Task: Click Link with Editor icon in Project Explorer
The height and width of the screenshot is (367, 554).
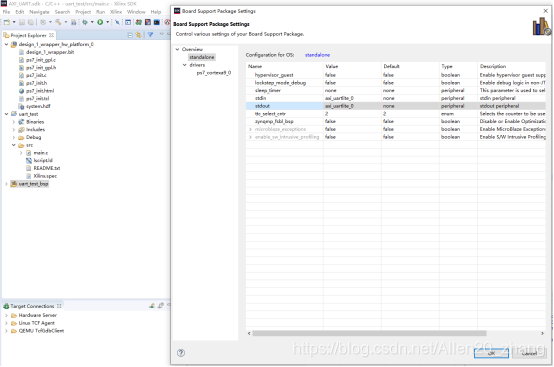Action: click(138, 35)
